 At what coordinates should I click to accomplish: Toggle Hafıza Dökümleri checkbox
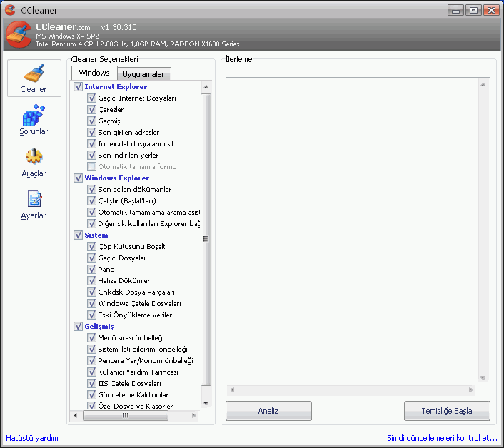(x=91, y=280)
